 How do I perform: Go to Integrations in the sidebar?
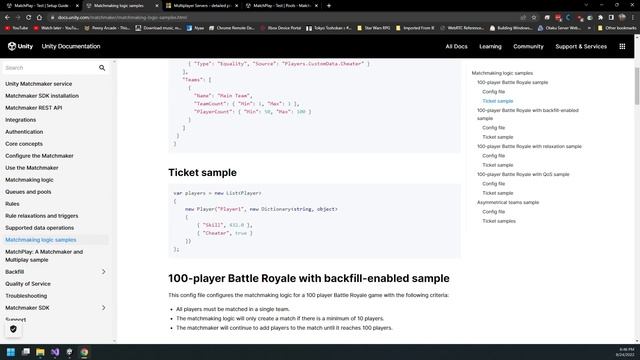point(20,120)
